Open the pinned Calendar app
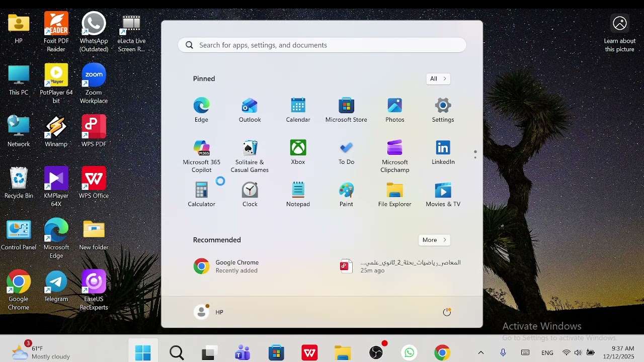The width and height of the screenshot is (644, 362). [298, 110]
